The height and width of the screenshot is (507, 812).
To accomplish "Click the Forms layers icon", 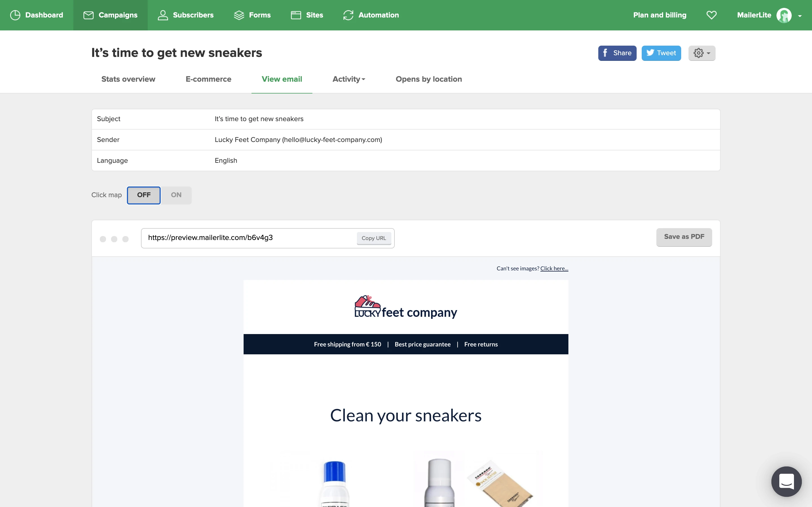I will point(239,15).
